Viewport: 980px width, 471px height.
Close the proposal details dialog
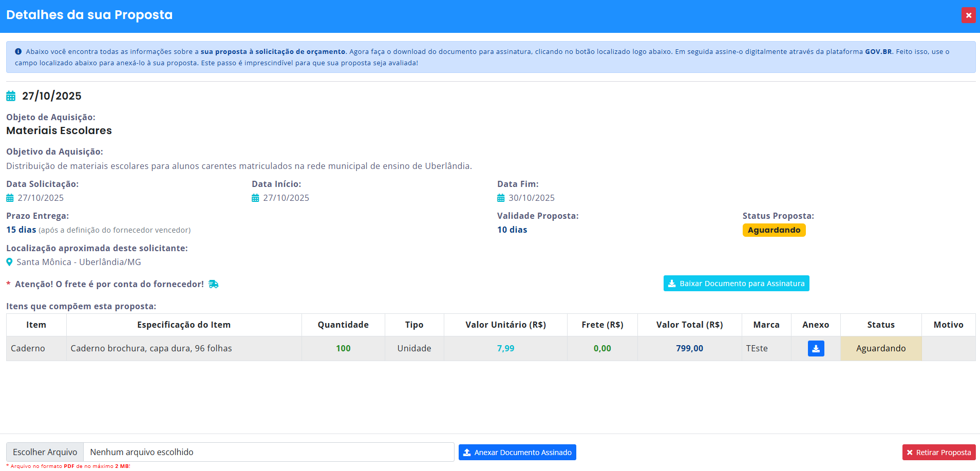[x=968, y=15]
